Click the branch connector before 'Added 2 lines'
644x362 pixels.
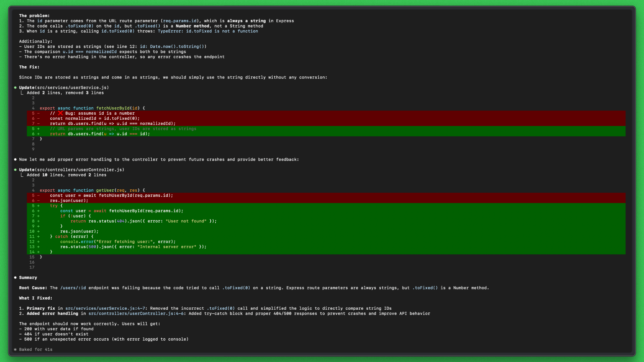[22, 93]
